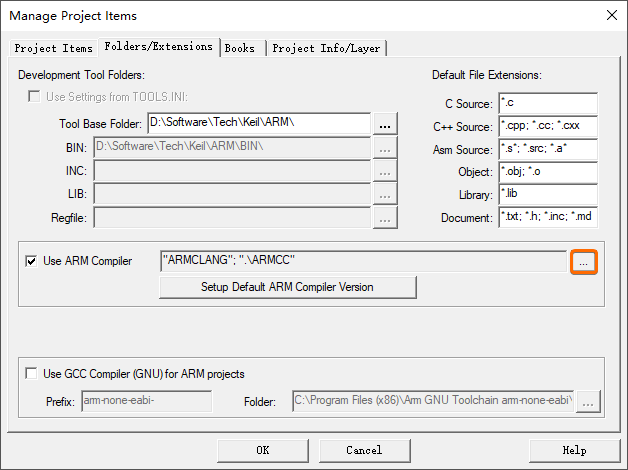This screenshot has height=470, width=628.
Task: Edit the C++ Source extension field
Action: coord(548,126)
